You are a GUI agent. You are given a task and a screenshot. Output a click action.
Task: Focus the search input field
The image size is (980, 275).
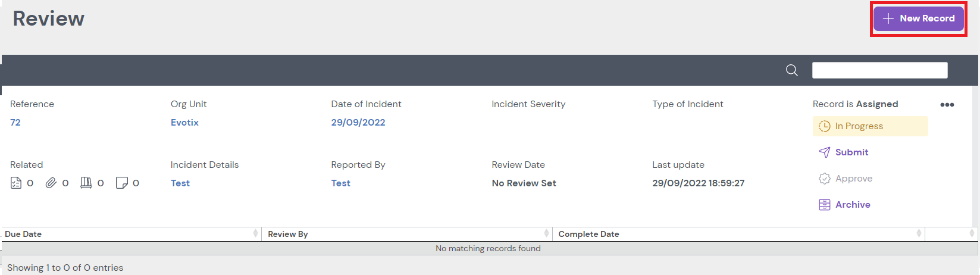(x=879, y=70)
